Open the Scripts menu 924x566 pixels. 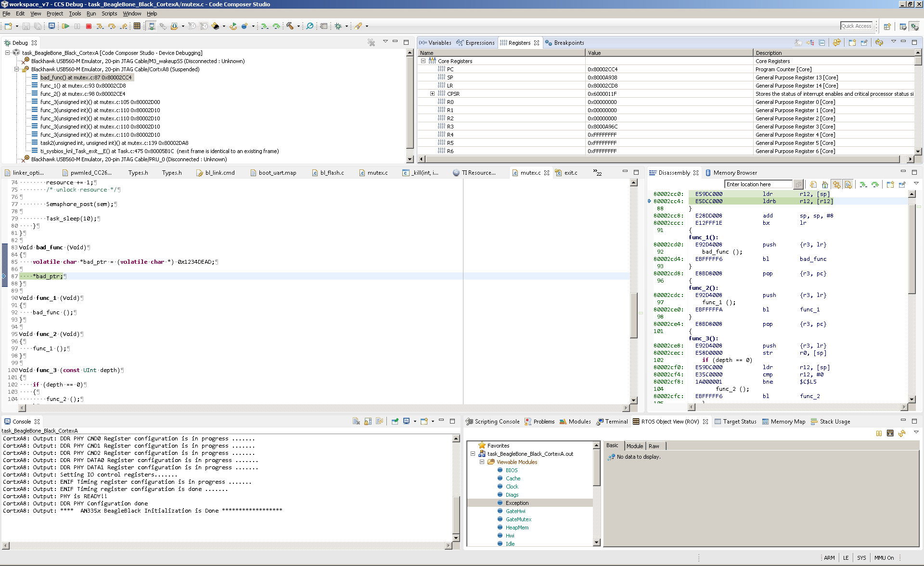pos(109,13)
